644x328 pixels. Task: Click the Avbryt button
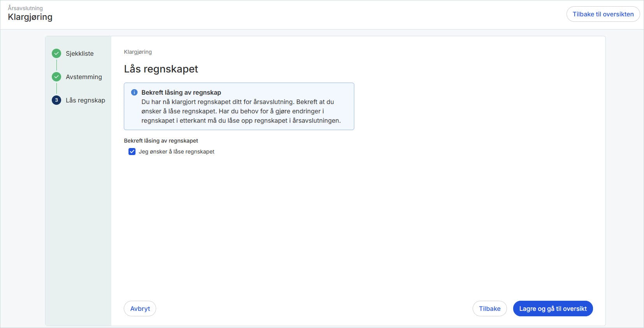[140, 309]
